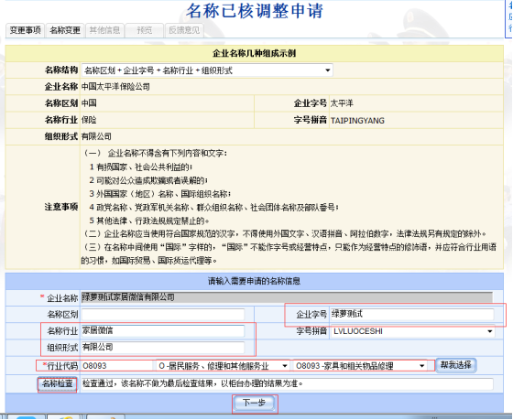Click the 企业字号 field containing 绿萝测试

point(412,315)
